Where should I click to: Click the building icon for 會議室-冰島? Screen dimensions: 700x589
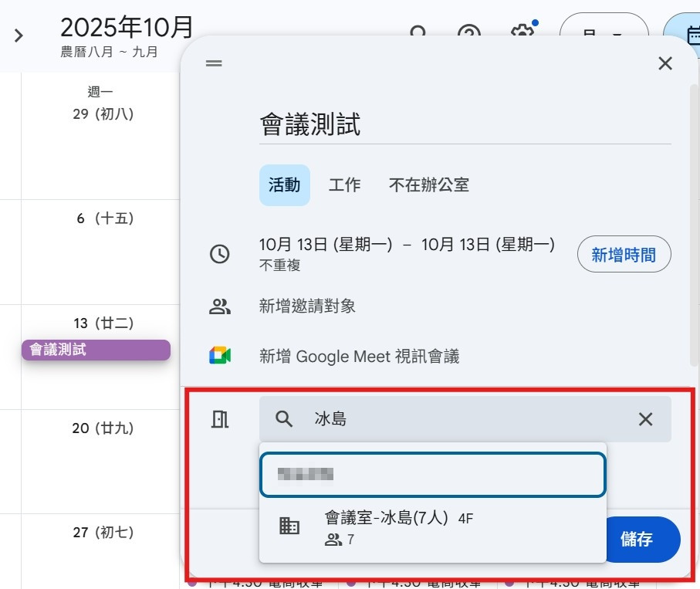(x=289, y=526)
